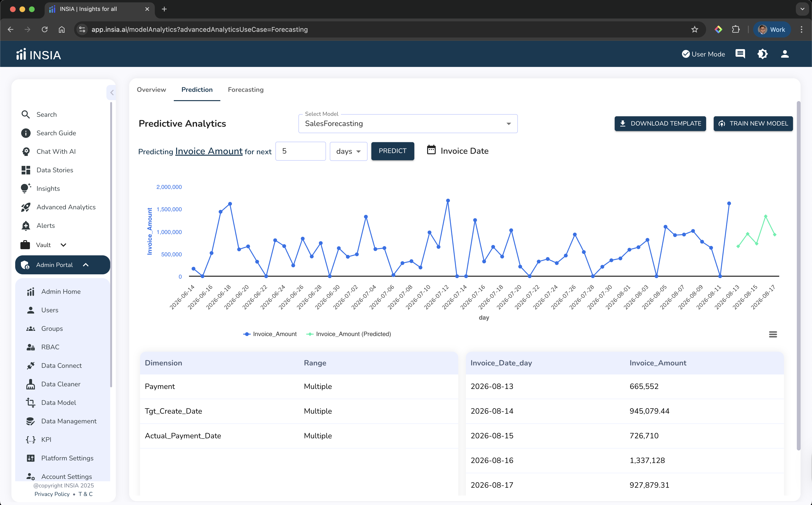The height and width of the screenshot is (505, 812).
Task: Switch to the Forecasting tab
Action: click(x=245, y=89)
